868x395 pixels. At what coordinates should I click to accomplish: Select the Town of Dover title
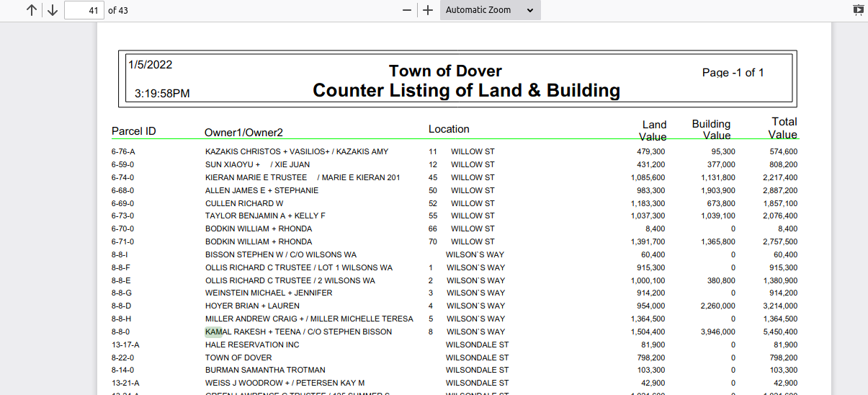coord(445,71)
